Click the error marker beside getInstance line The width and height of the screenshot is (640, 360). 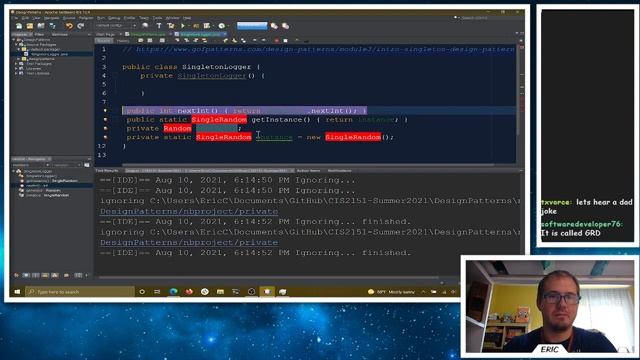pos(105,120)
